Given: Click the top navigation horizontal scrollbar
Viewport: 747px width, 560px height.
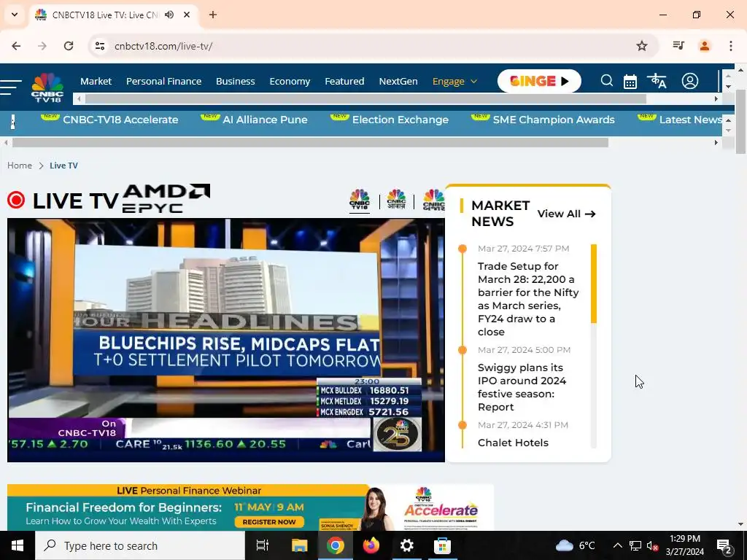Looking at the screenshot, I should click(x=365, y=98).
